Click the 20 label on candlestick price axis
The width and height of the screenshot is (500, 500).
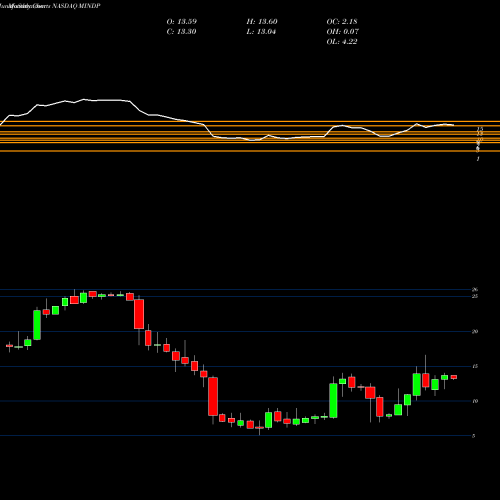[x=475, y=331]
